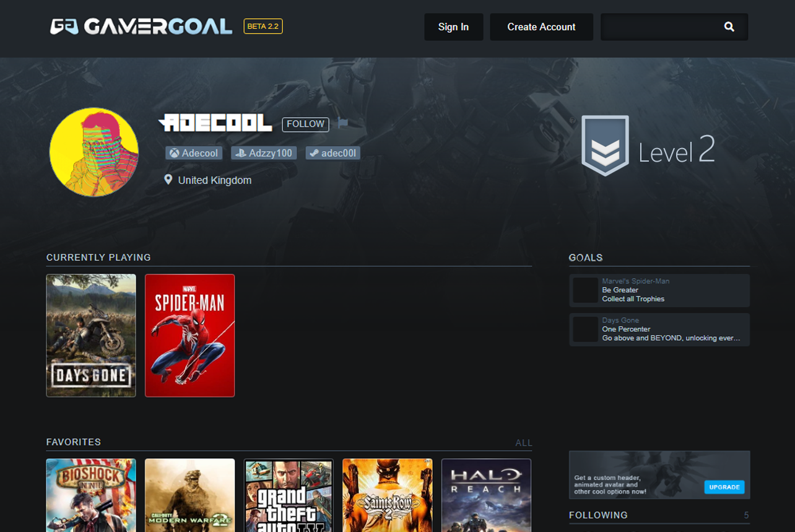Click the Marvel's Spider-Man goal title

pos(636,281)
